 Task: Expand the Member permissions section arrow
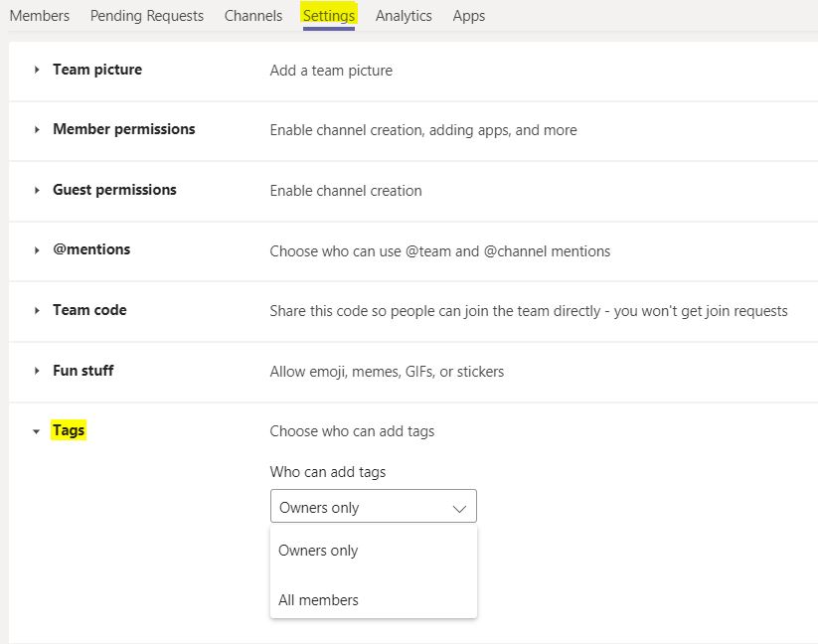click(x=37, y=130)
